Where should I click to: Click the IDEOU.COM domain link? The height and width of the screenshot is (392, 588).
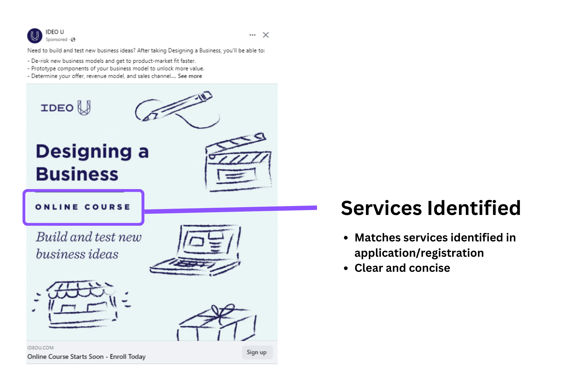point(41,348)
